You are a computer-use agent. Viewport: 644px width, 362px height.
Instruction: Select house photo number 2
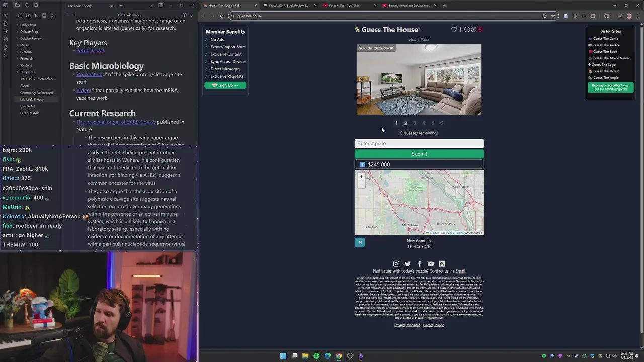pyautogui.click(x=406, y=123)
